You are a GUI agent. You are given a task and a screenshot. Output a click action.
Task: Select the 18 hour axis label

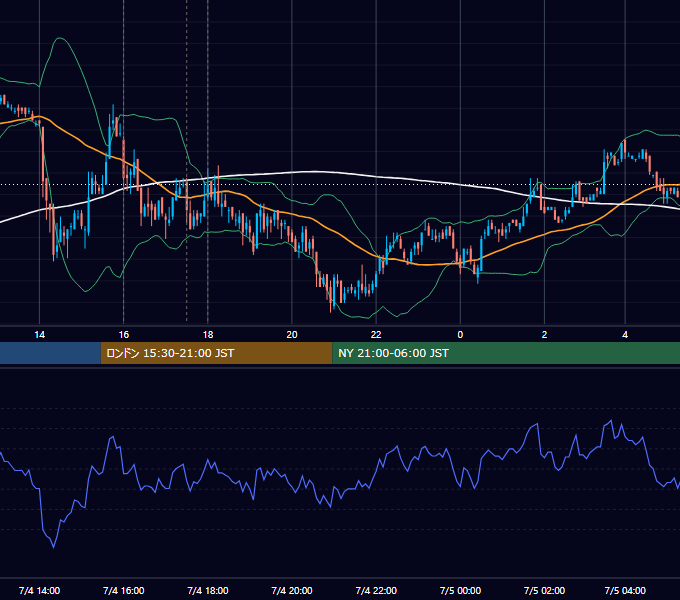tap(208, 335)
